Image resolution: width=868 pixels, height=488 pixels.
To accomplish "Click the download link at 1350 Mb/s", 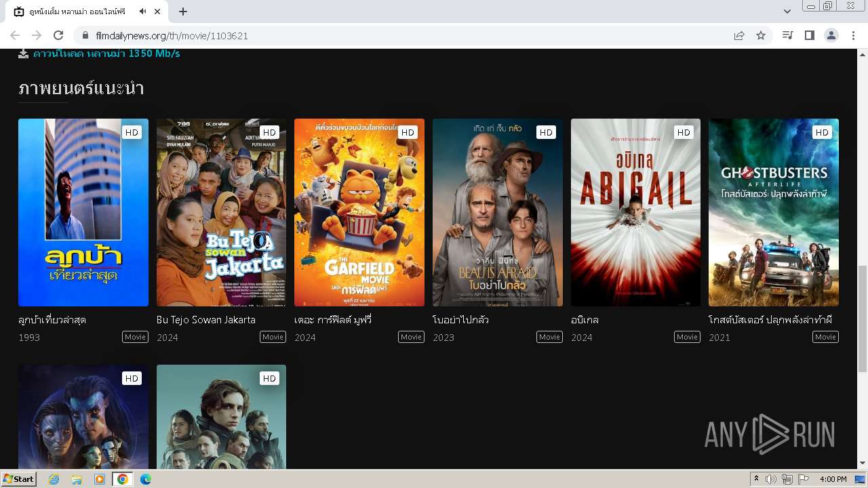I will [106, 54].
